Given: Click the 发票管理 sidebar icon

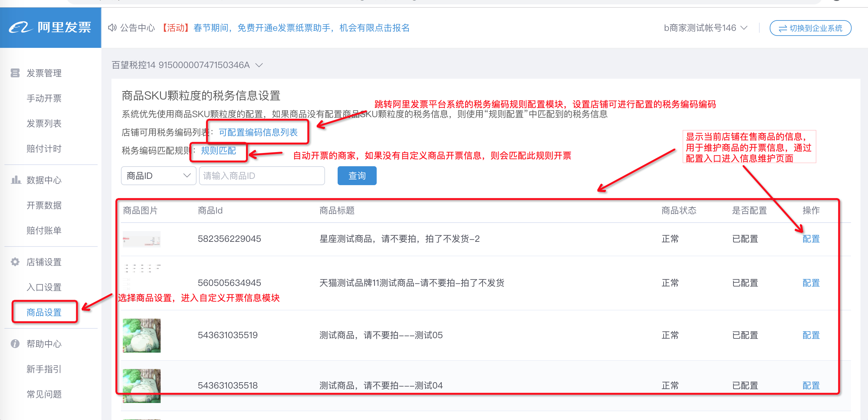Looking at the screenshot, I should (15, 73).
